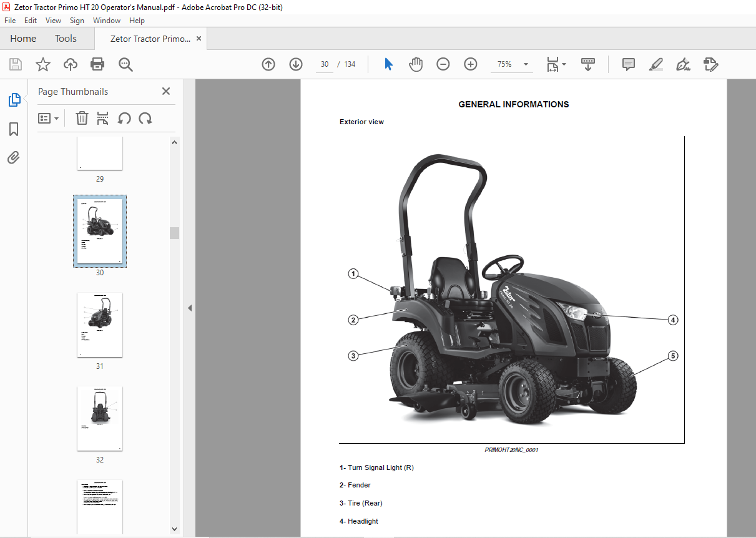Viewport: 756px width, 538px height.
Task: Select the page 29 thumbnail
Action: point(100,154)
